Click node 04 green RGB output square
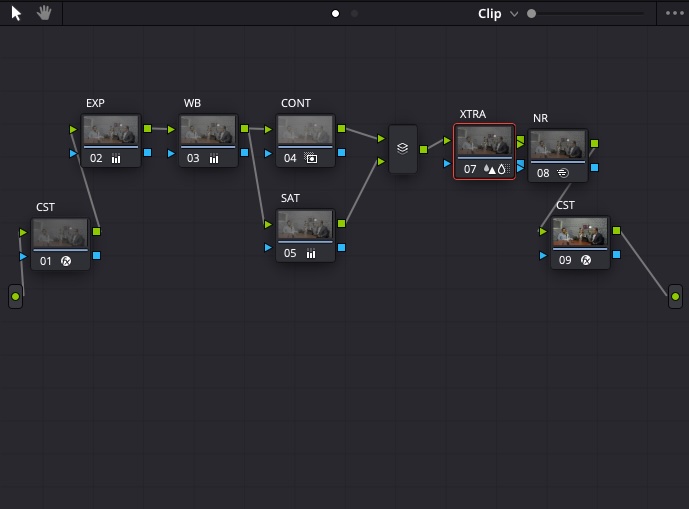Screen dimensions: 689x509 (341, 128)
